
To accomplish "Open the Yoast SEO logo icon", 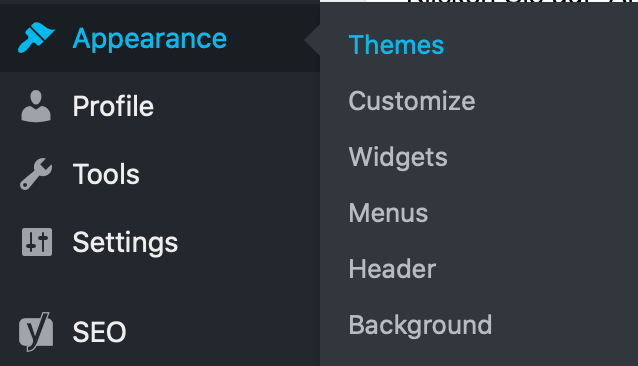I will tap(36, 331).
